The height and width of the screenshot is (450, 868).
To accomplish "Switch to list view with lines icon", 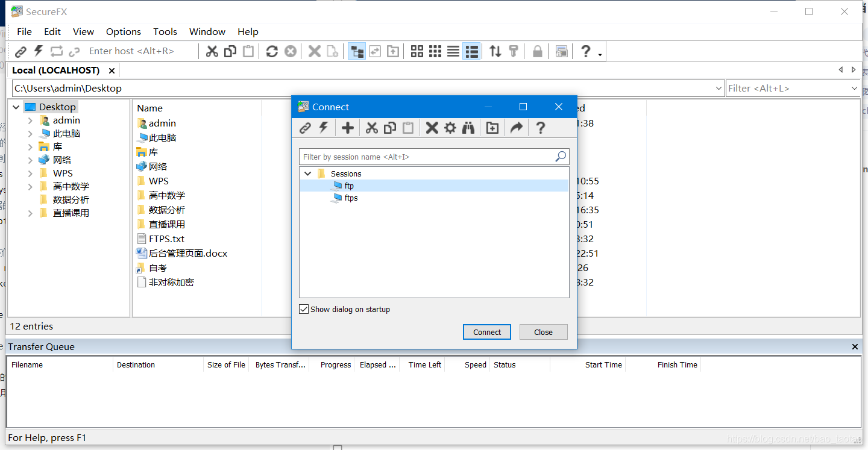I will point(453,51).
